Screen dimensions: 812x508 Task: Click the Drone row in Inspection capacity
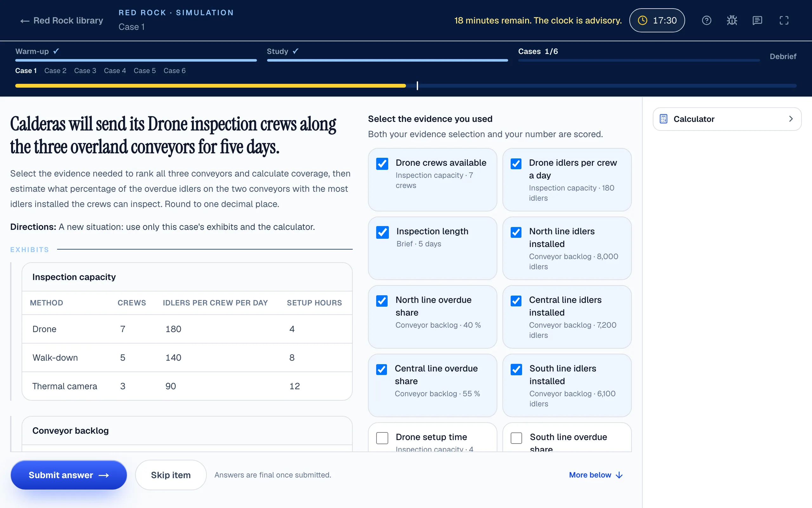[x=187, y=329]
